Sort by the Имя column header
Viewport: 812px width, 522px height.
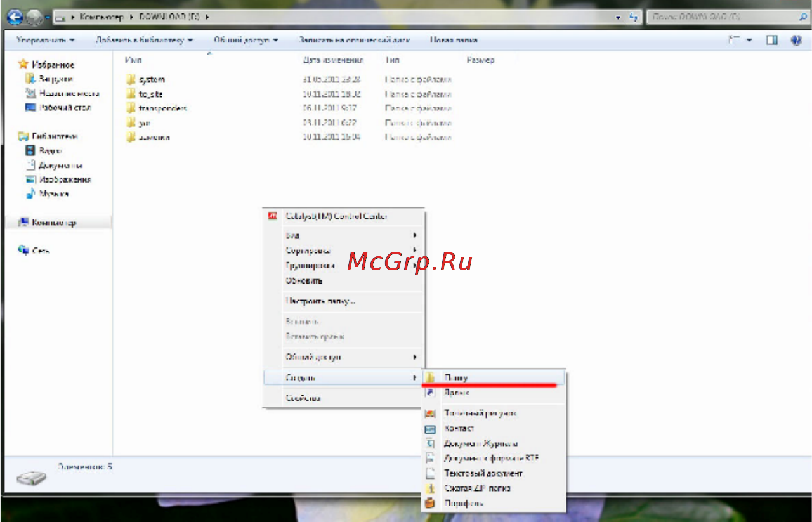134,60
